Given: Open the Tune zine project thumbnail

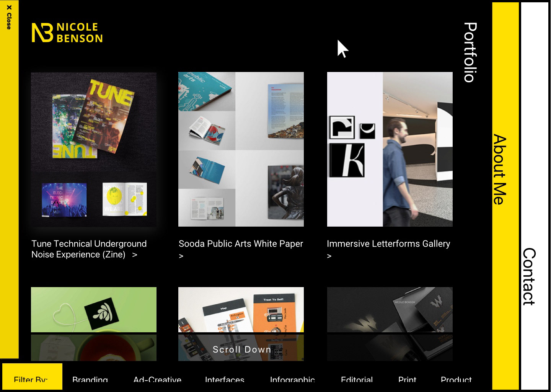Looking at the screenshot, I should 94,149.
